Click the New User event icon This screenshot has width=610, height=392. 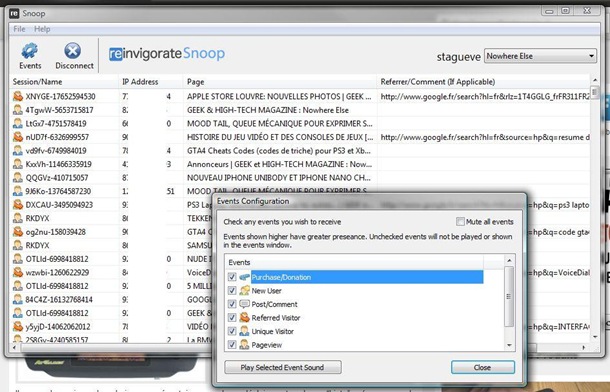pos(244,290)
